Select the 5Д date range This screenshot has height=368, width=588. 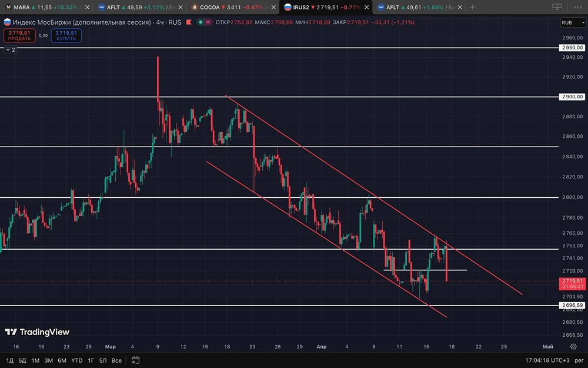pos(22,360)
